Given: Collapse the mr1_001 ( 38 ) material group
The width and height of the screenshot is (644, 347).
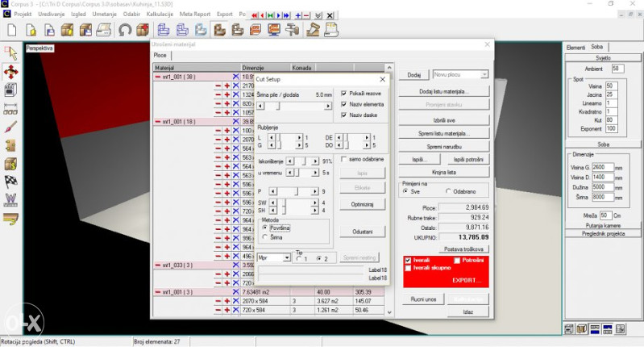Looking at the screenshot, I should [x=158, y=77].
